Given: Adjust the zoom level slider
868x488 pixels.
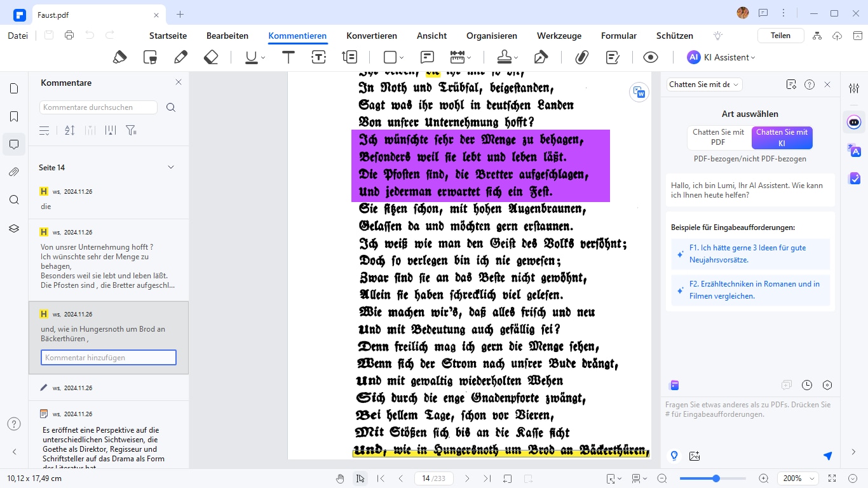Looking at the screenshot, I should [712, 478].
